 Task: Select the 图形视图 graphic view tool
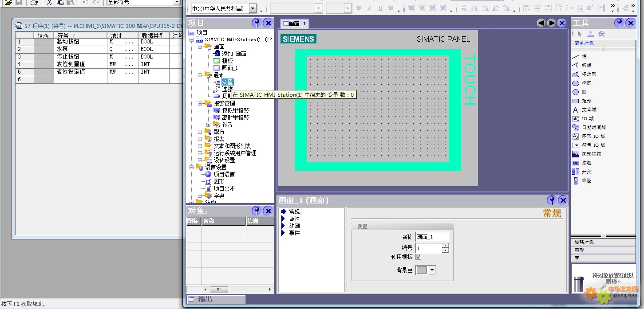click(x=587, y=154)
